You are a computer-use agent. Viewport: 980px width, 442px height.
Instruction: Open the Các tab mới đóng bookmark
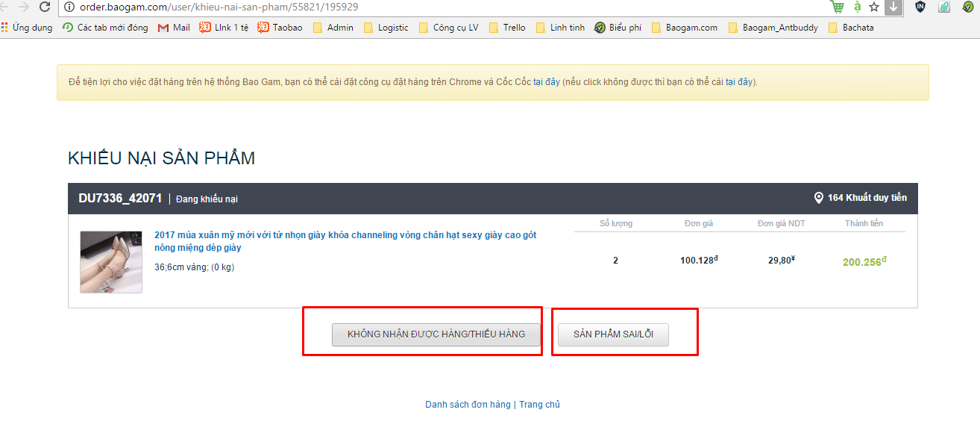(x=105, y=28)
